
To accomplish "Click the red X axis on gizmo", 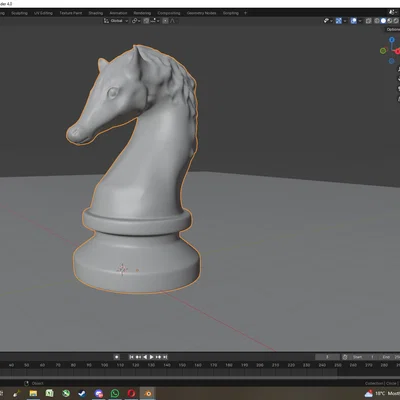I will click(x=397, y=51).
